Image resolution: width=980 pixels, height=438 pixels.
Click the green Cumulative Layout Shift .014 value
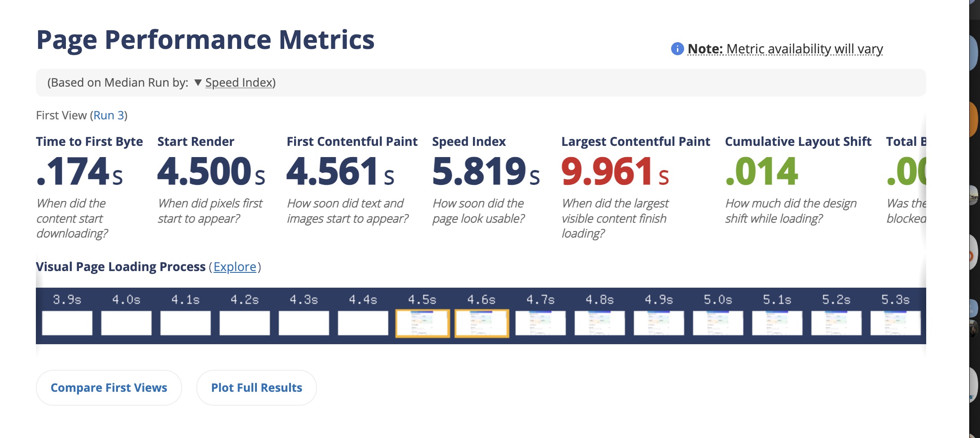[x=761, y=171]
